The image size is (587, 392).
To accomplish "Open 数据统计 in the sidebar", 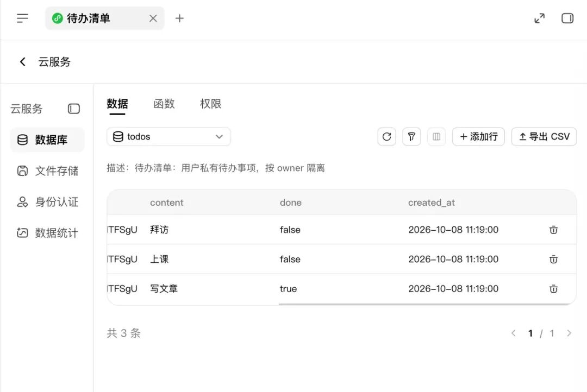I will [x=47, y=233].
